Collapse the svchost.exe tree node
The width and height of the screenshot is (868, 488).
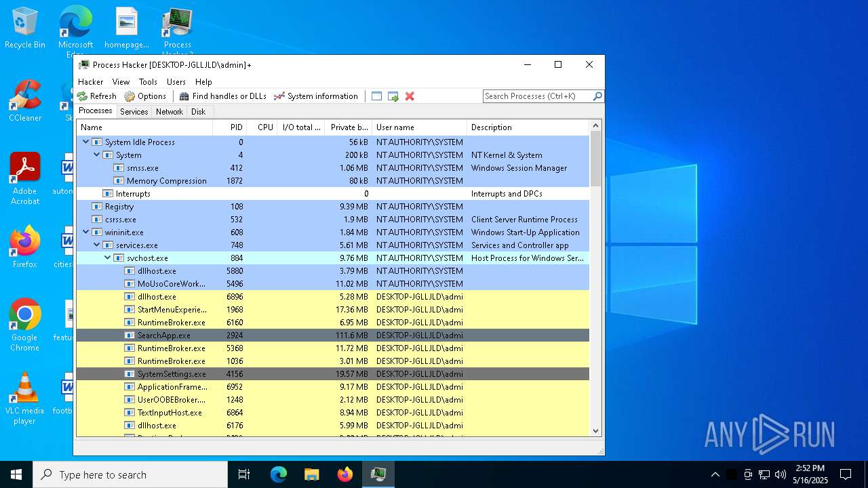[108, 258]
